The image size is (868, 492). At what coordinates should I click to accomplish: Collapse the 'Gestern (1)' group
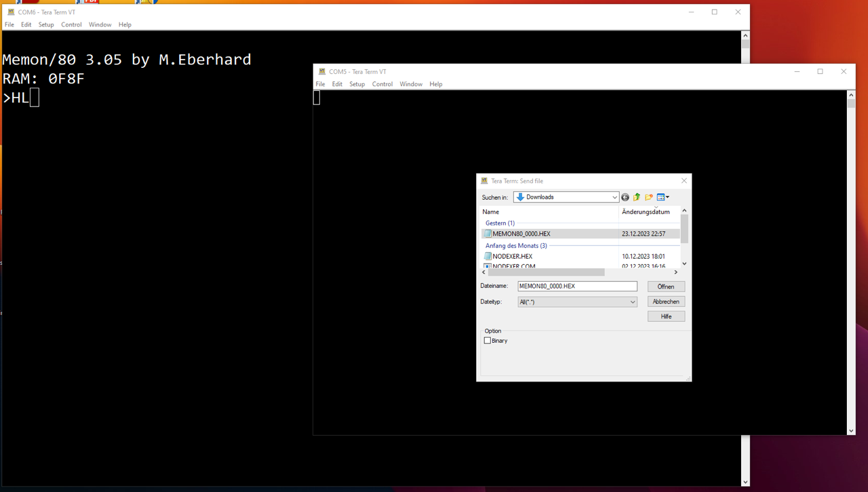click(x=500, y=223)
